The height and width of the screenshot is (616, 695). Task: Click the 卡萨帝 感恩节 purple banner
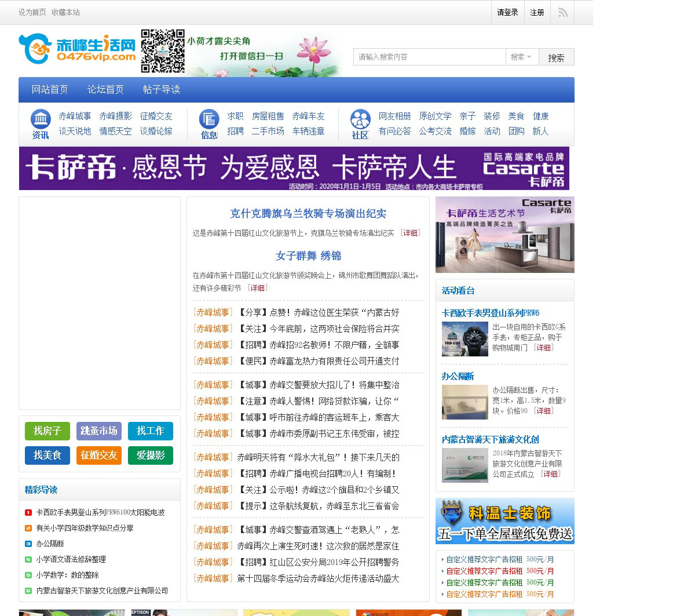click(294, 168)
